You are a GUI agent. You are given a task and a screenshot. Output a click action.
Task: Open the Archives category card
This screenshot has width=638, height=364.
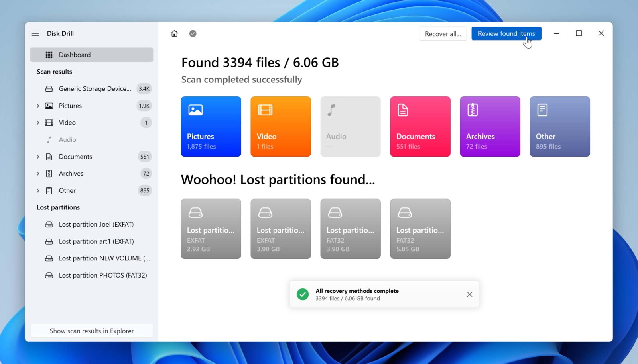490,126
